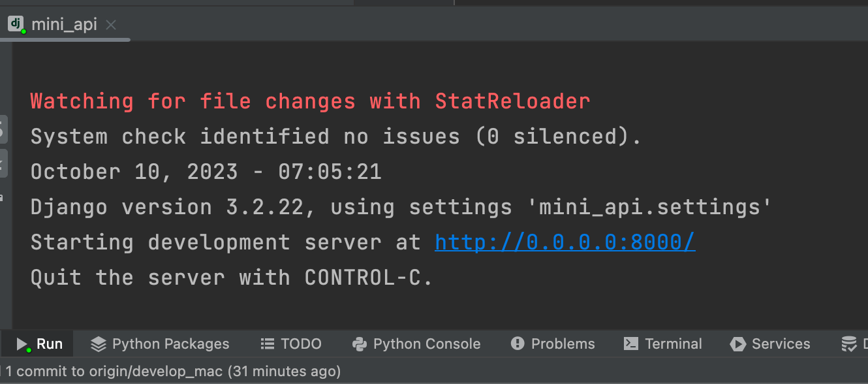Click upper partially hidden left console toolbar button
This screenshot has width=868, height=384.
(x=3, y=129)
